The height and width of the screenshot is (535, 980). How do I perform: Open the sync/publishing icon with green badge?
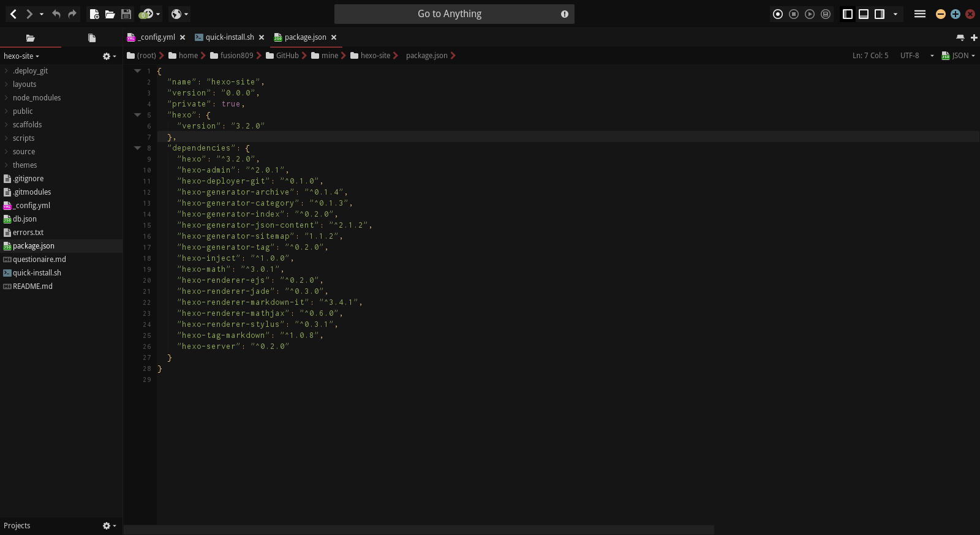(x=146, y=13)
